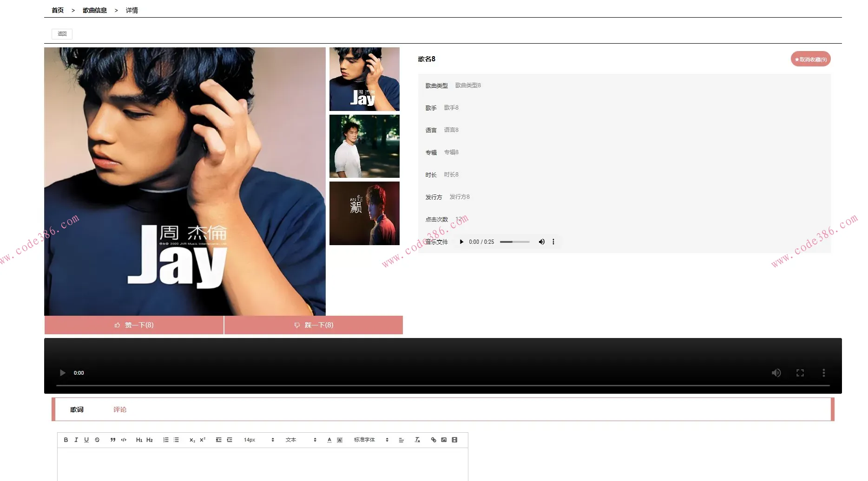Switch to the 评论 tab
Image resolution: width=868 pixels, height=481 pixels.
[120, 409]
